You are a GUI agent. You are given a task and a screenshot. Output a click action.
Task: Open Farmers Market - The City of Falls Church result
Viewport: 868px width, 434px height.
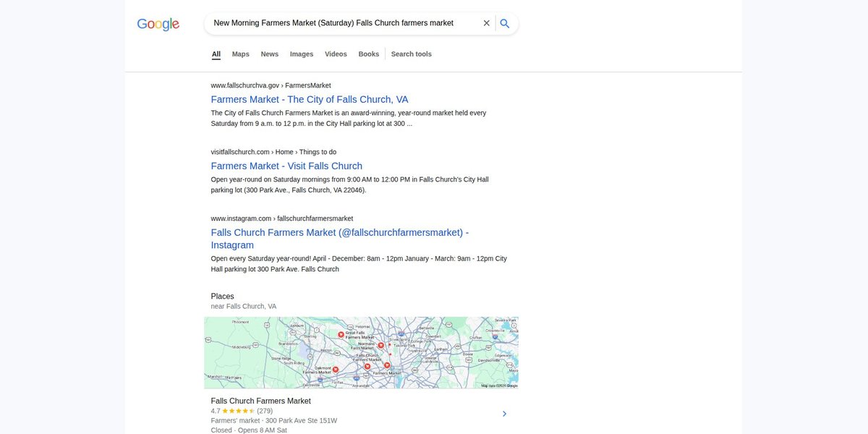click(x=310, y=99)
